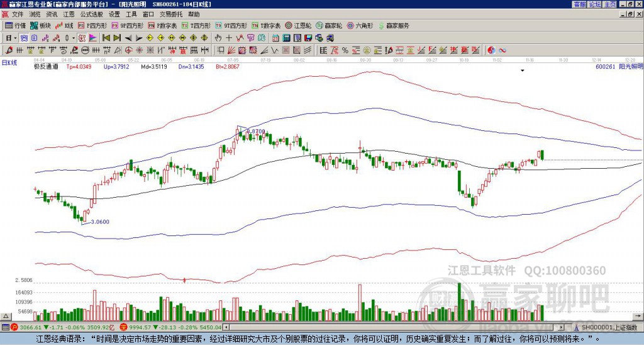Switch to the K线 chart view
This screenshot has height=345, width=644.
64,25
